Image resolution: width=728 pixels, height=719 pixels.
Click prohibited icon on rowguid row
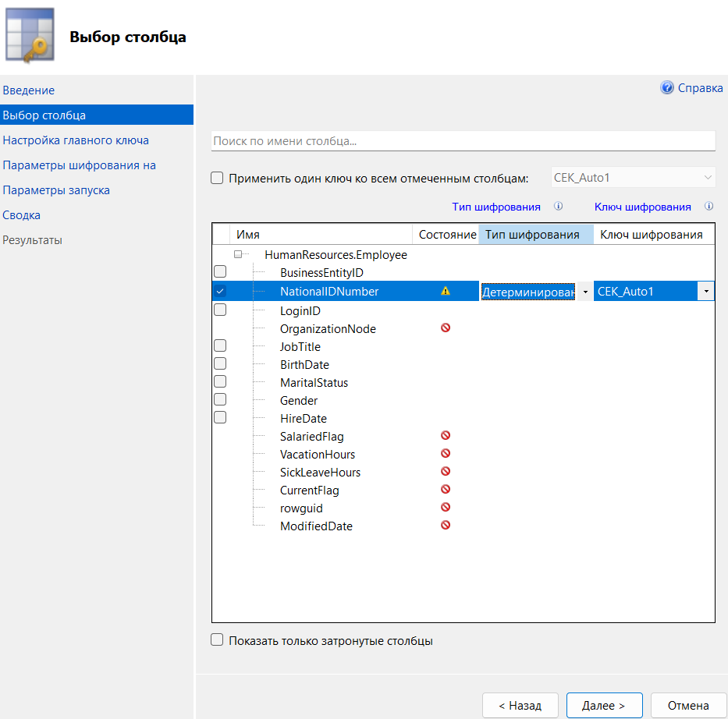tap(446, 508)
